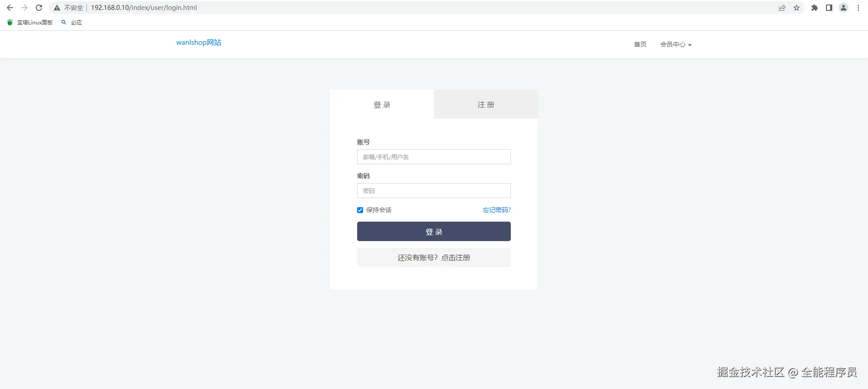Click the 账号 input field
The image size is (868, 389).
434,157
